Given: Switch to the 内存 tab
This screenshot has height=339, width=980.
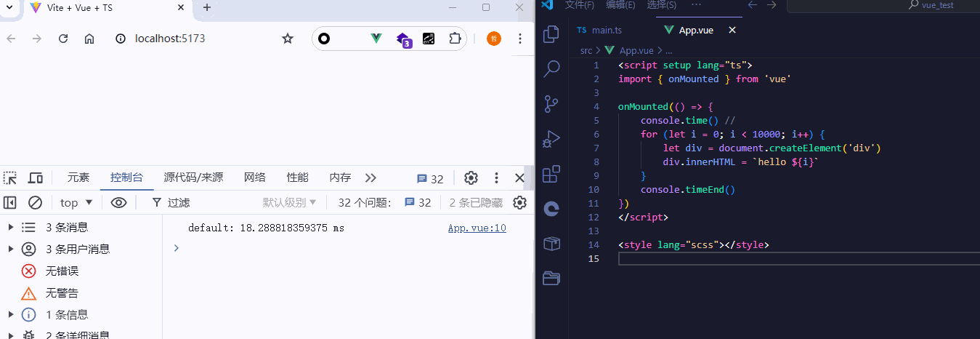Looking at the screenshot, I should click(340, 178).
